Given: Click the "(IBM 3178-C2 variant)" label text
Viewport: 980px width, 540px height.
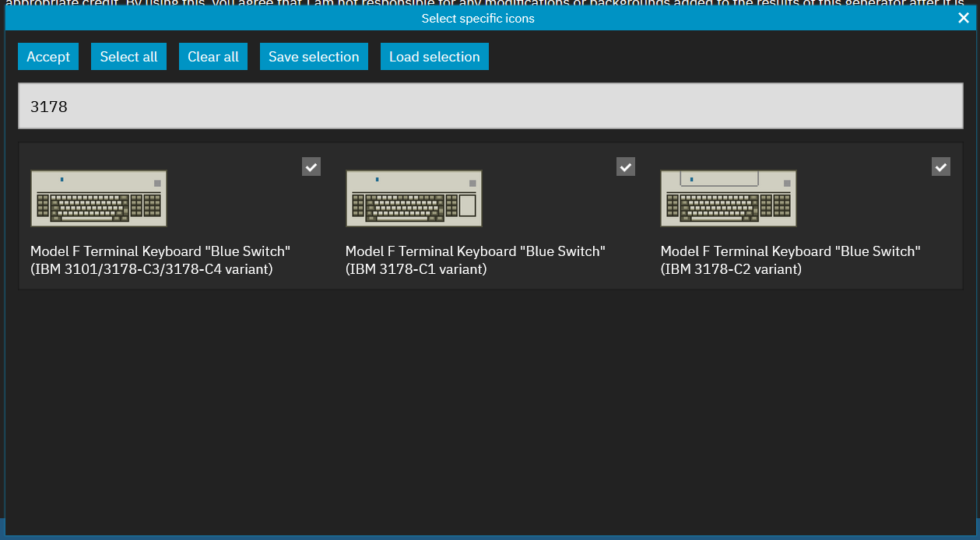Looking at the screenshot, I should [x=730, y=268].
